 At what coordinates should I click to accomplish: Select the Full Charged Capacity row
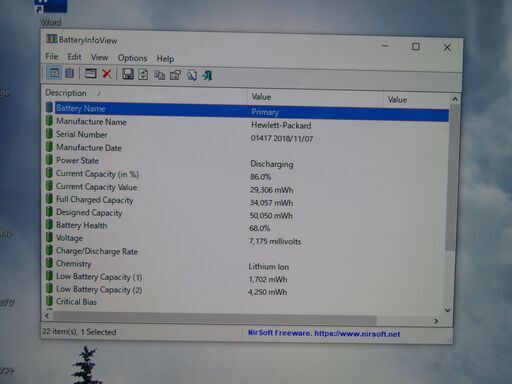coord(247,201)
